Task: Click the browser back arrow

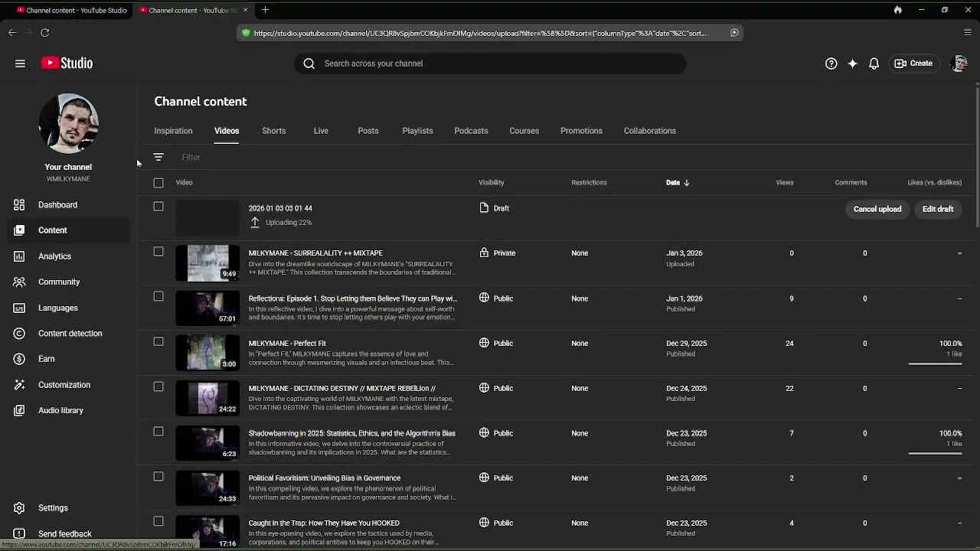Action: [12, 33]
